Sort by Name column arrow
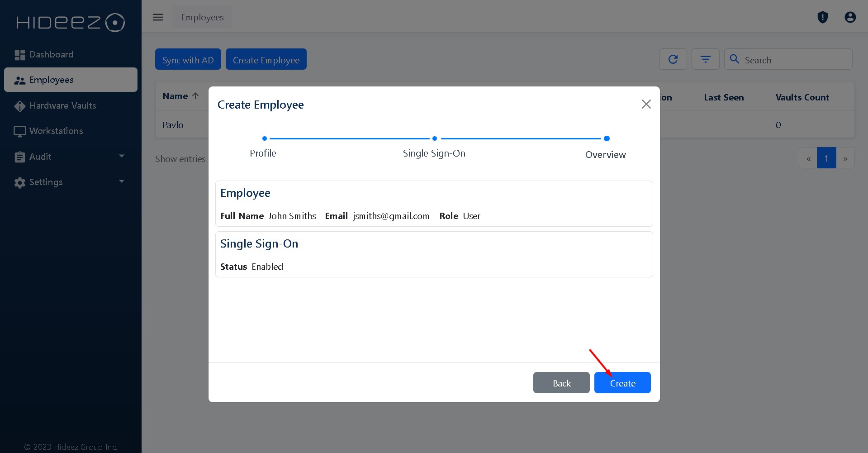 tap(195, 96)
